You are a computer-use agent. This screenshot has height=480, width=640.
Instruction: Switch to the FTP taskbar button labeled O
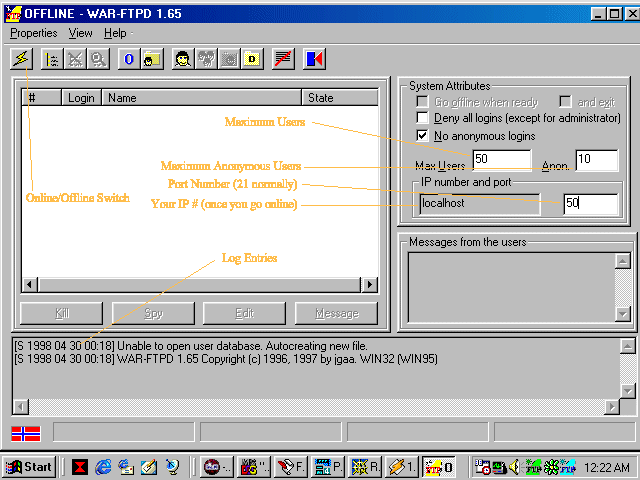[439, 467]
